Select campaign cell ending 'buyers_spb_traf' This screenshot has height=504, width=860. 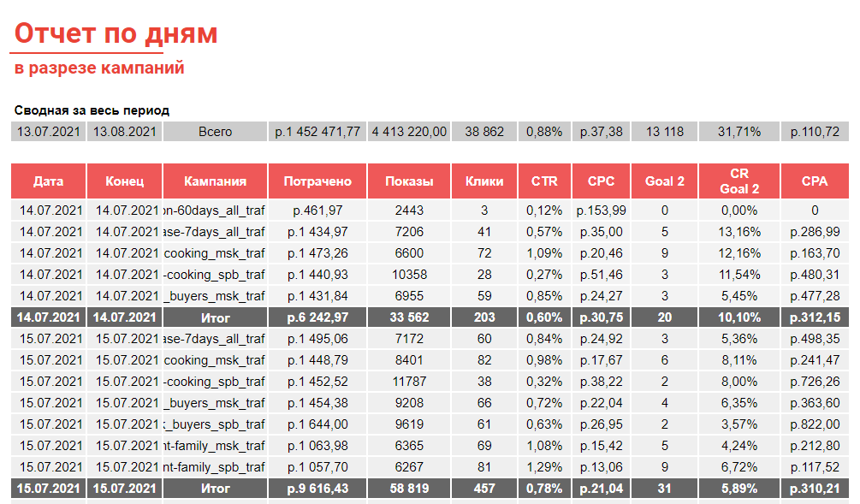coord(215,424)
